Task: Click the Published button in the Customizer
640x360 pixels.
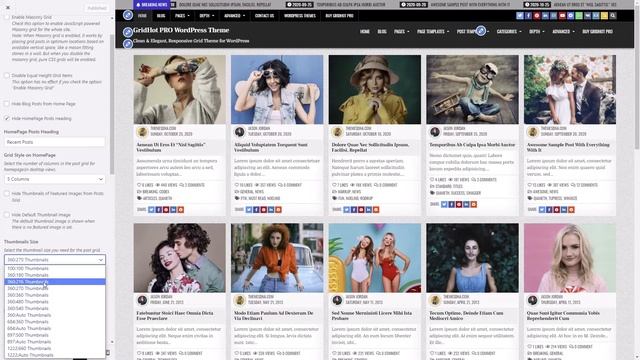Action: (x=97, y=8)
